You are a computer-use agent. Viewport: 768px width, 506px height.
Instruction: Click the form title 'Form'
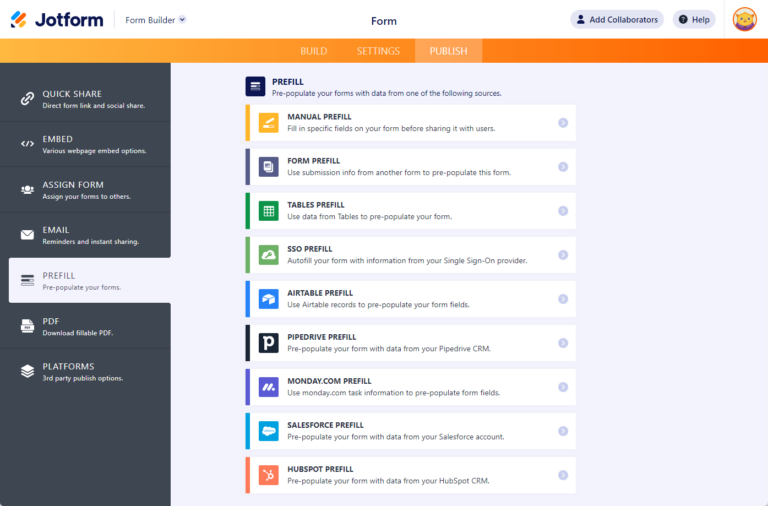coord(383,20)
